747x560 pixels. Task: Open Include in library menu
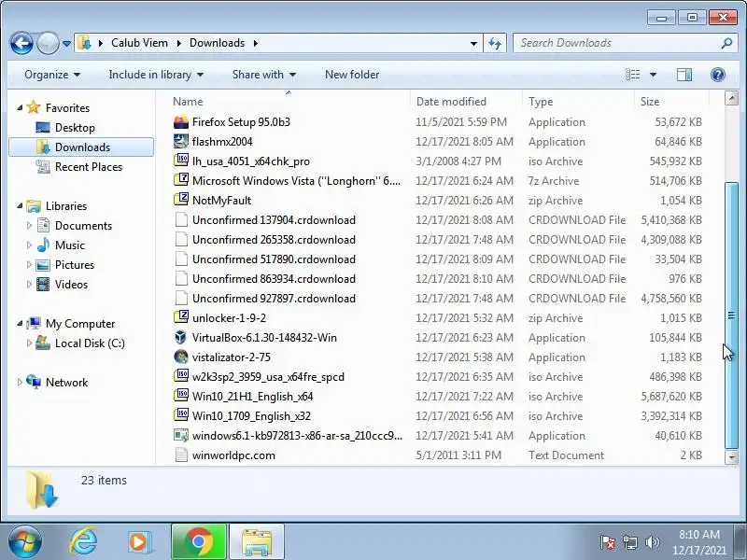tap(156, 75)
